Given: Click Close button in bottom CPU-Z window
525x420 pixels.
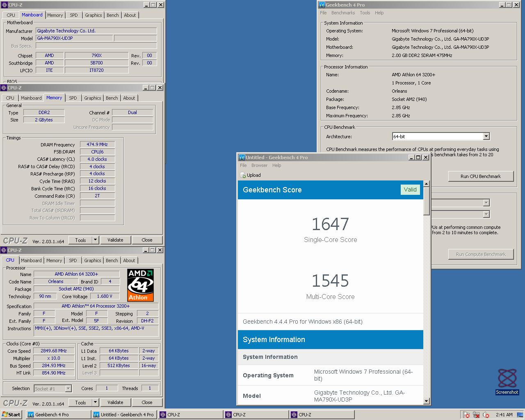Looking at the screenshot, I should pos(147,402).
